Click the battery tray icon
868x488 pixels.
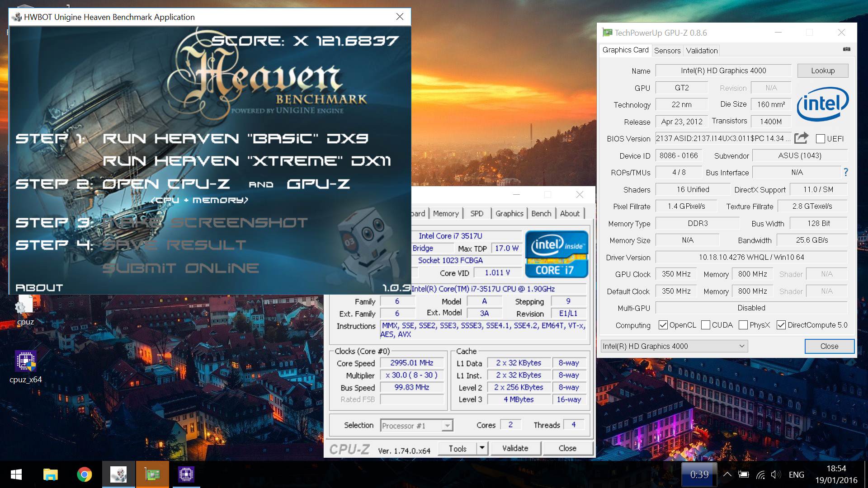pyautogui.click(x=743, y=474)
